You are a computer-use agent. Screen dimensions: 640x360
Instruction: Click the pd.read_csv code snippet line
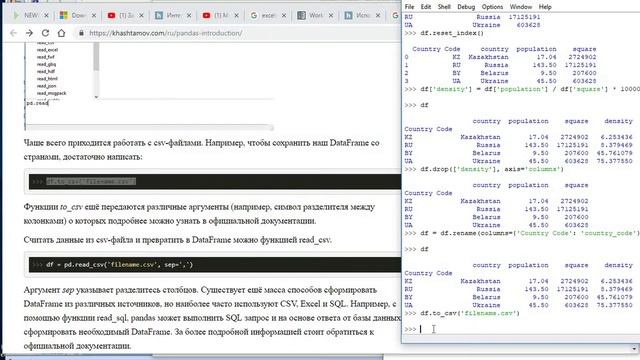tap(119, 264)
